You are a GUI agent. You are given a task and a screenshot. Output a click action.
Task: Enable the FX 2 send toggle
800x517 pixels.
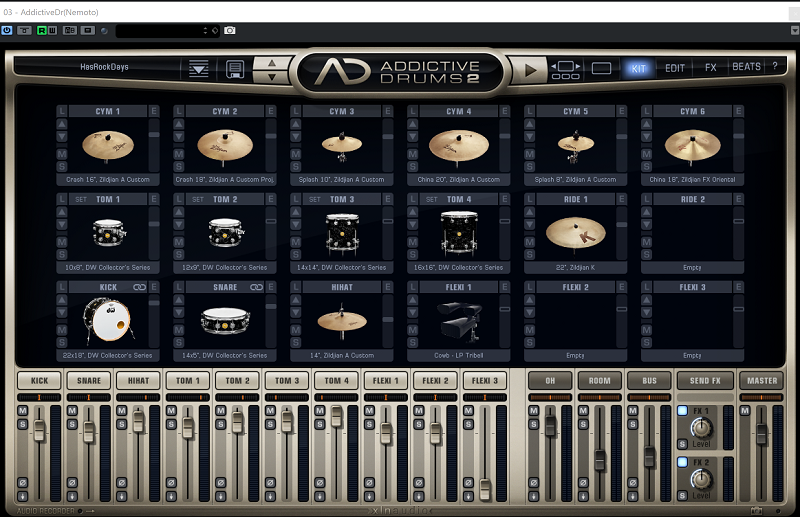682,462
